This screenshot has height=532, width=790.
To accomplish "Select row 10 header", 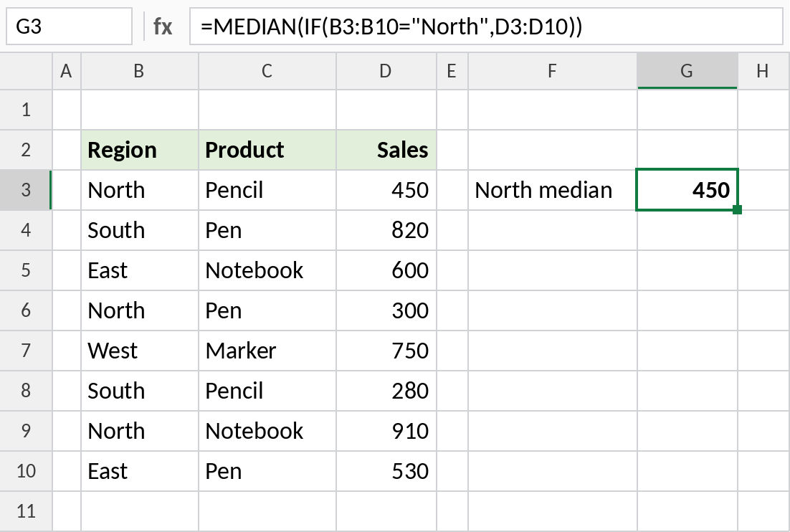I will [x=26, y=471].
